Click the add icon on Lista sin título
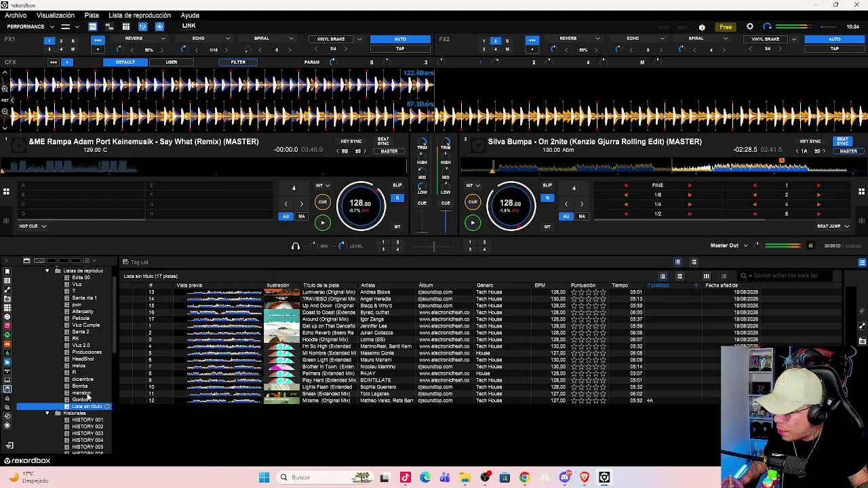The height and width of the screenshot is (488, 868). 106,407
